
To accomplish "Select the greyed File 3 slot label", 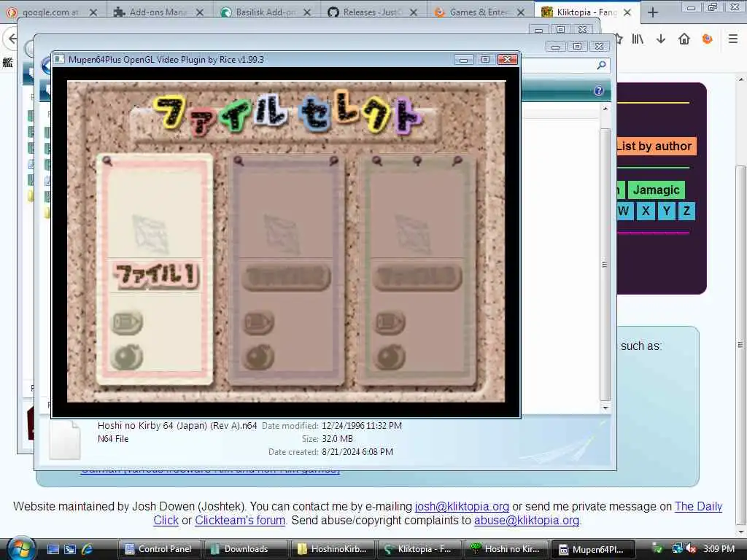I will click(417, 278).
